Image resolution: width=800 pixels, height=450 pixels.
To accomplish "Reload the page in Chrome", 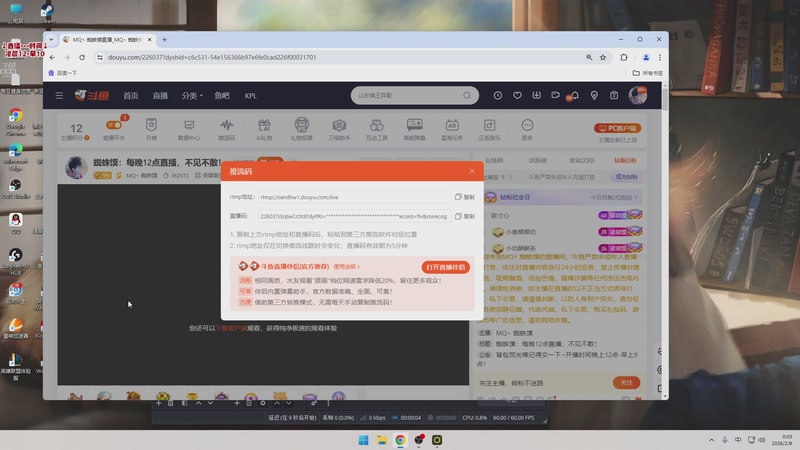I will point(82,58).
